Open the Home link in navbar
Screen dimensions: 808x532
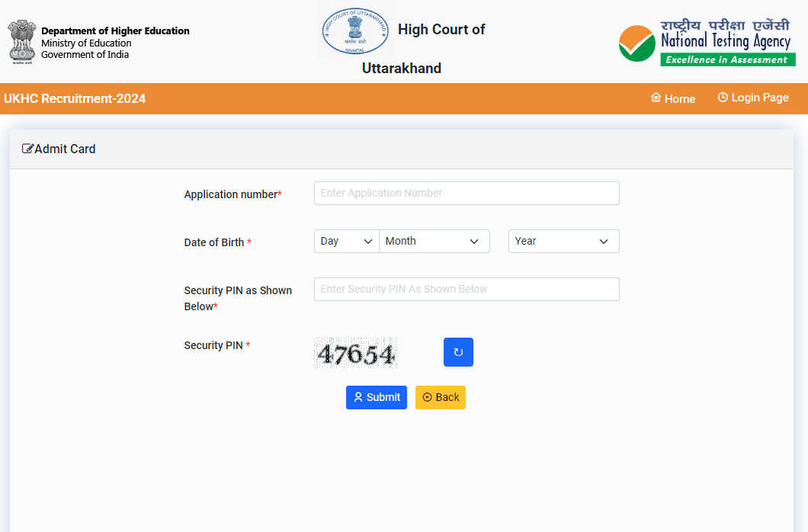673,98
